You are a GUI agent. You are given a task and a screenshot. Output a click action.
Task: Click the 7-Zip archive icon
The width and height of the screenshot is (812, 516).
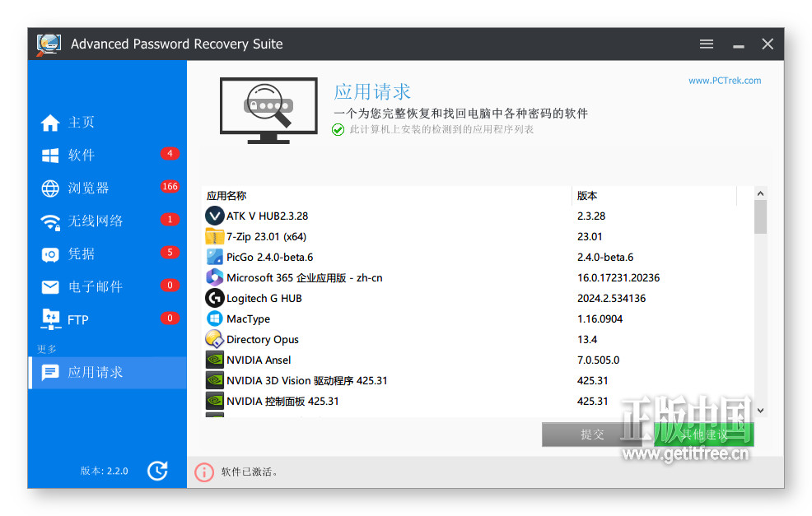(214, 236)
